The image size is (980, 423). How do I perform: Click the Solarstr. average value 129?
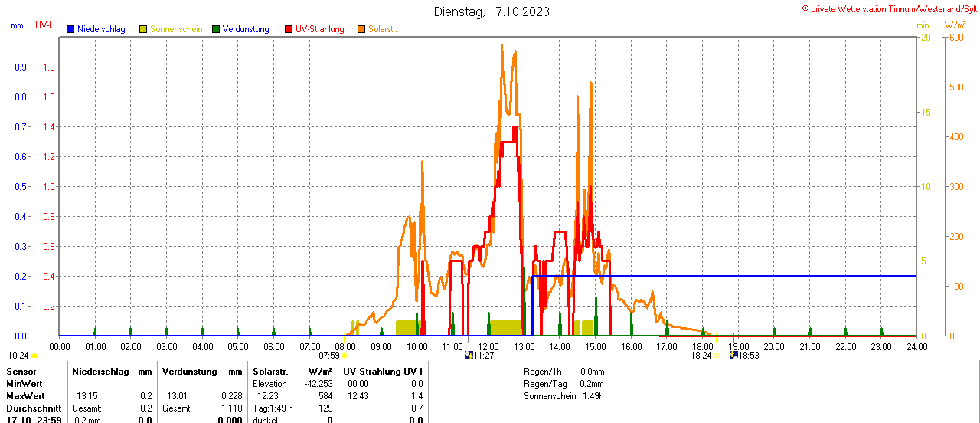pos(325,408)
